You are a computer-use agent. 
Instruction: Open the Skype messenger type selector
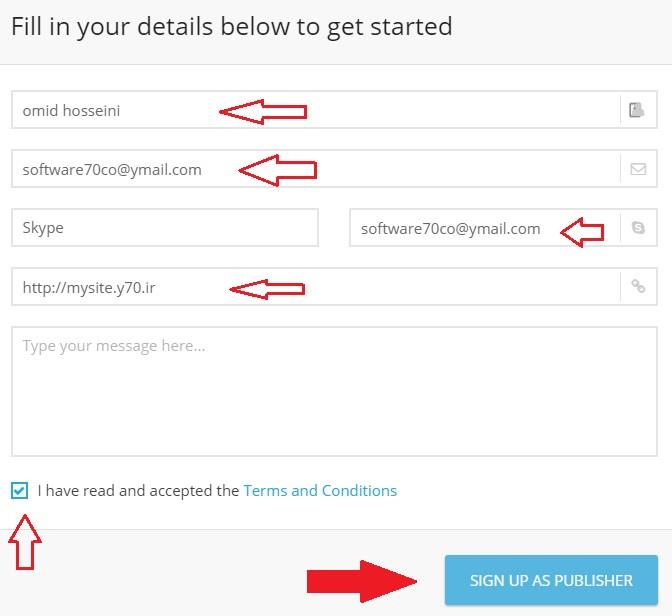point(164,228)
